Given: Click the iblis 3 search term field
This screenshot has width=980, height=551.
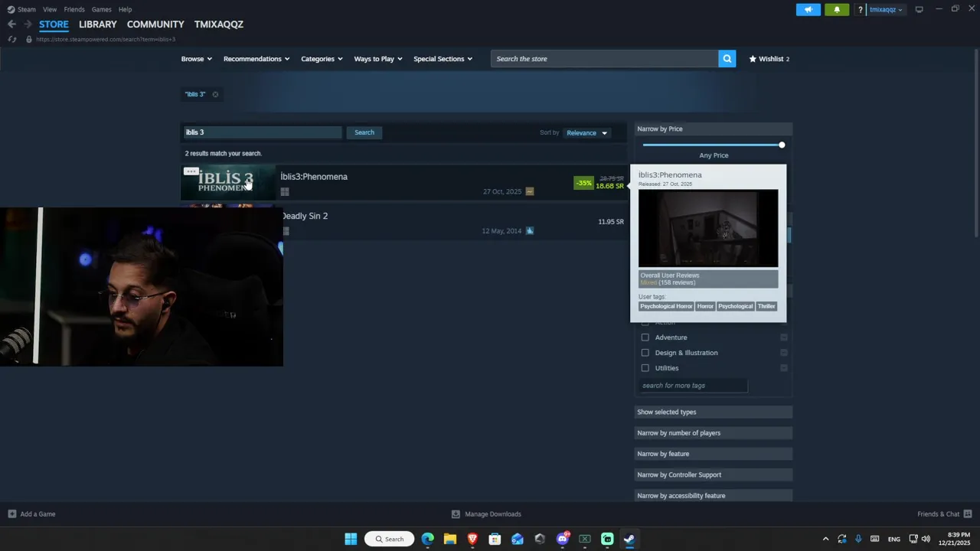Looking at the screenshot, I should (262, 132).
